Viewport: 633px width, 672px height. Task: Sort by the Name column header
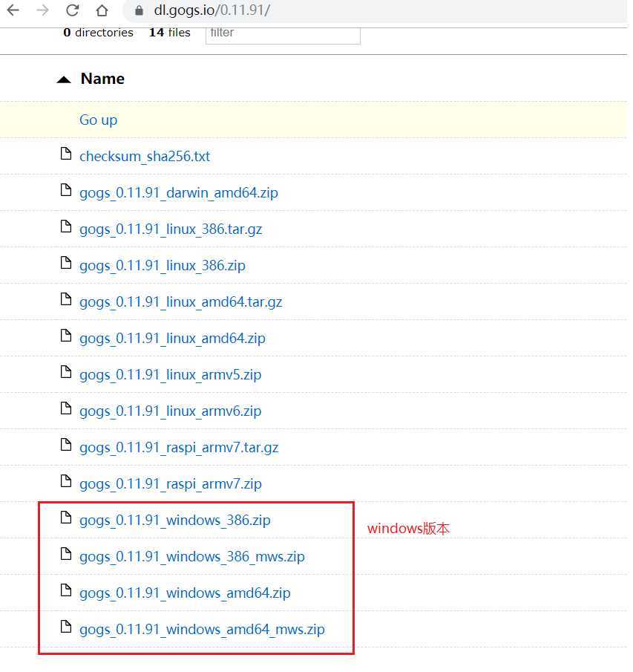pyautogui.click(x=102, y=79)
